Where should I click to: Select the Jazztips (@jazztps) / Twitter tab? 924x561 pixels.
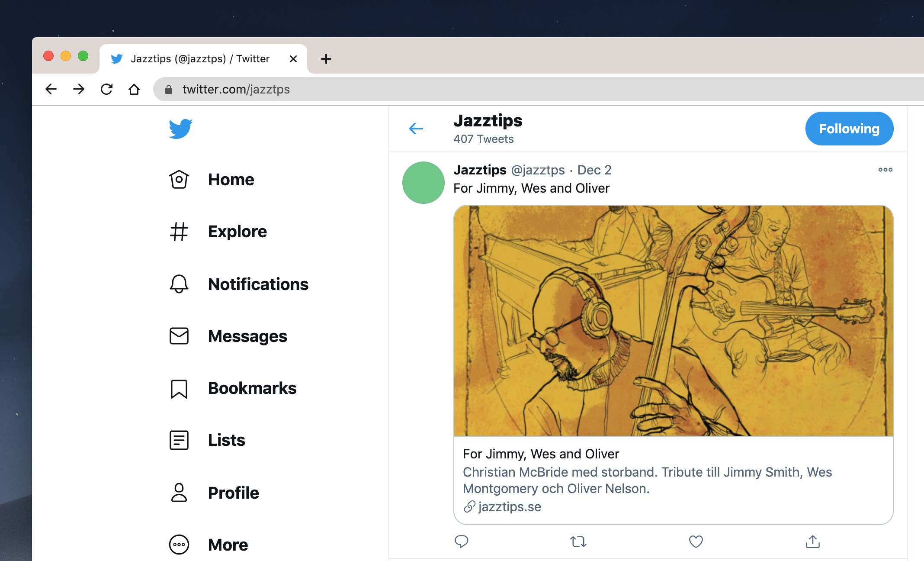[x=203, y=59]
